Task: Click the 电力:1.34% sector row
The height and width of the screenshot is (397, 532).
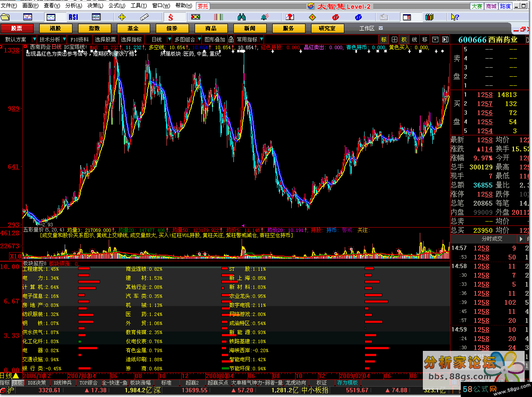Action: click(x=41, y=278)
